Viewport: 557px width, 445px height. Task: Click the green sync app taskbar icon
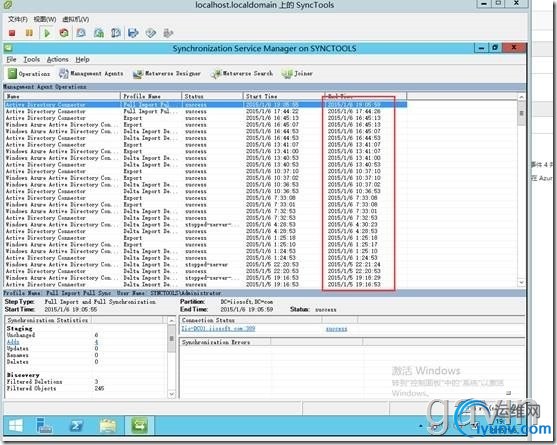pyautogui.click(x=139, y=425)
